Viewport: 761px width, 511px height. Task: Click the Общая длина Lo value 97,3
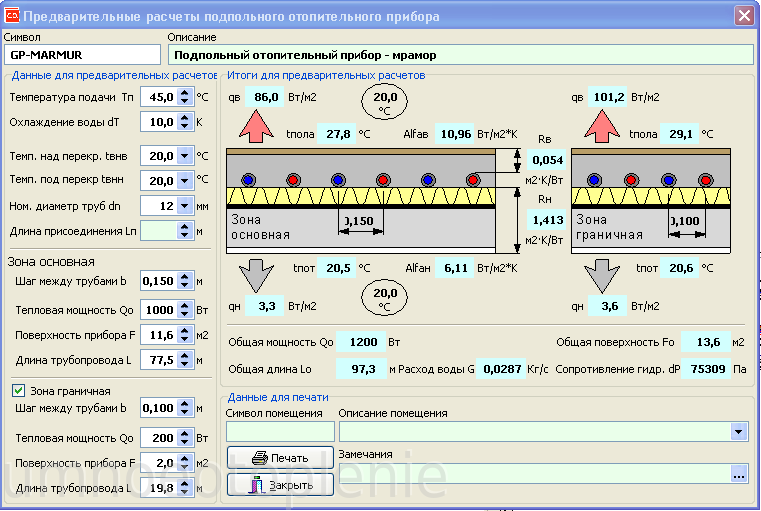[x=361, y=369]
